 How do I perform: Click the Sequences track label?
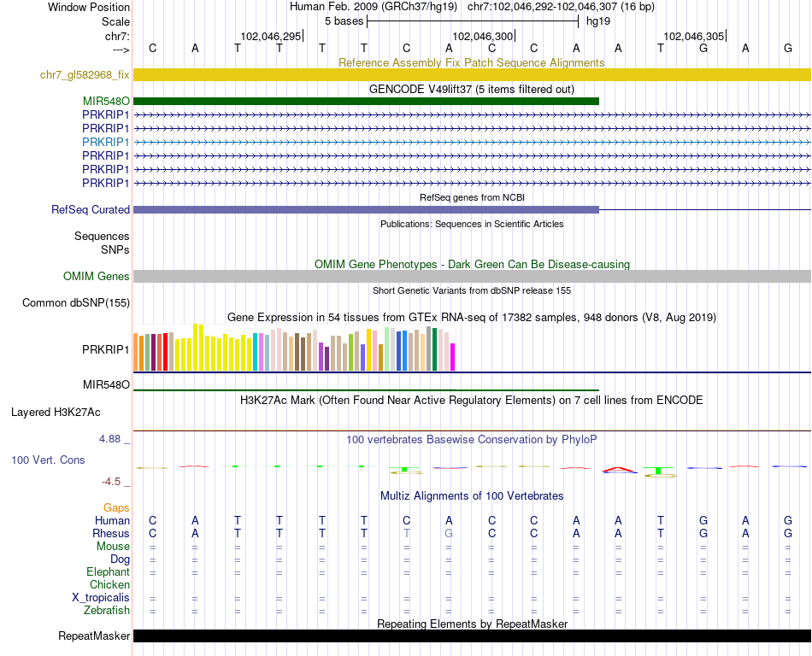[x=102, y=237]
